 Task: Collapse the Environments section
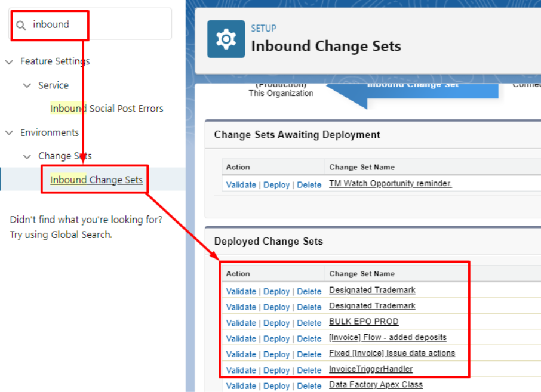click(x=9, y=132)
